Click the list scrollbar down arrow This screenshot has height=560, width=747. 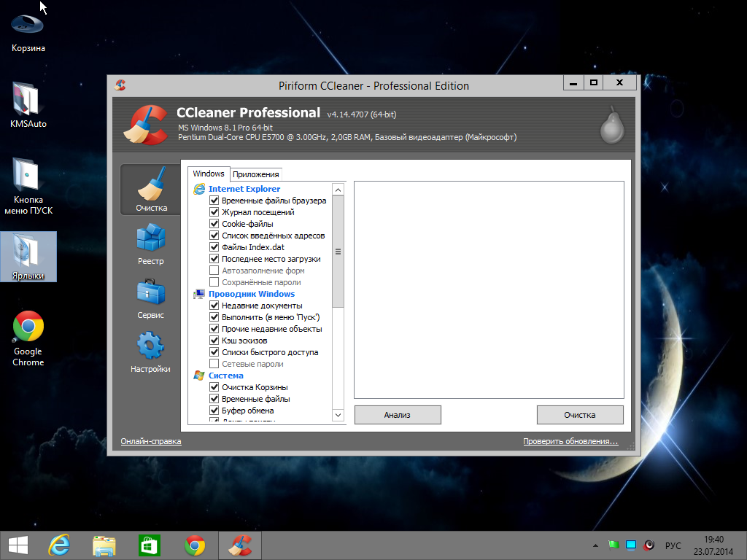click(338, 415)
